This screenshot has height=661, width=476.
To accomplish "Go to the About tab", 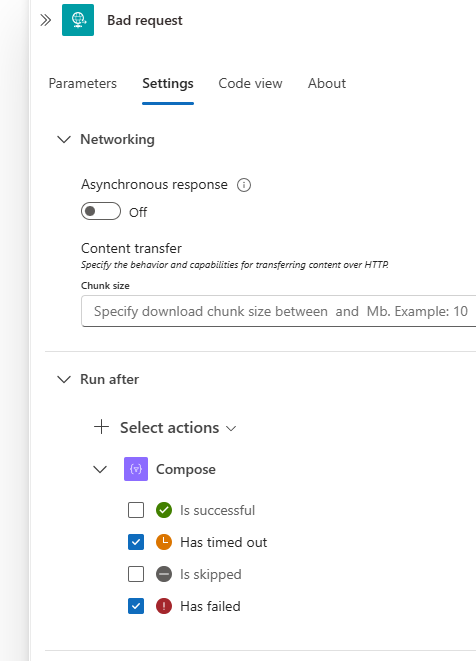I will tap(327, 83).
